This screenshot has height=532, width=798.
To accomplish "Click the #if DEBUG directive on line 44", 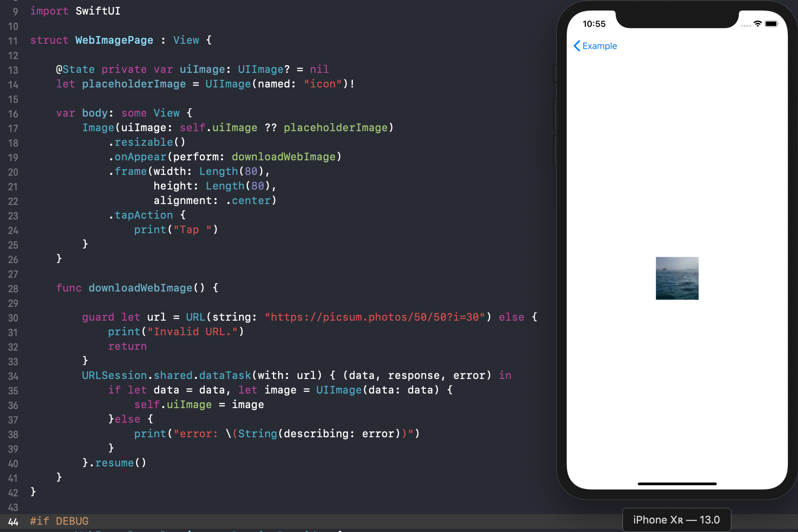I will tap(59, 521).
